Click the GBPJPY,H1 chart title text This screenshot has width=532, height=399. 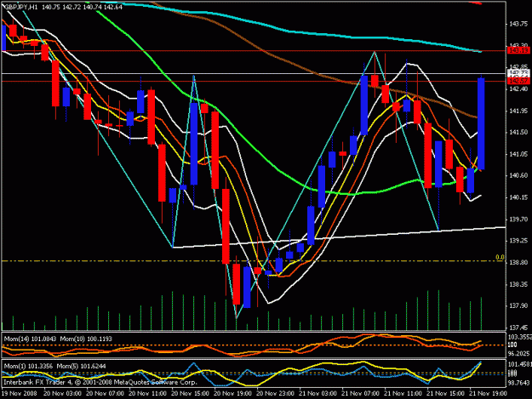point(20,7)
